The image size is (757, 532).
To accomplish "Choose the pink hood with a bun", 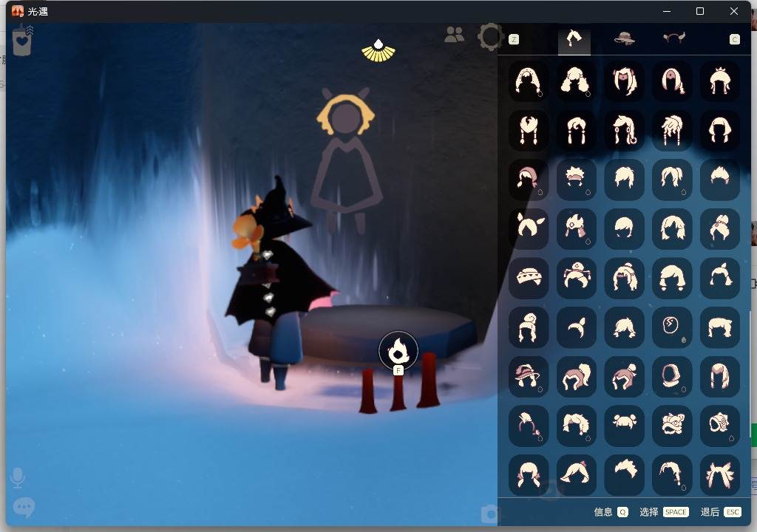I will pyautogui.click(x=624, y=377).
